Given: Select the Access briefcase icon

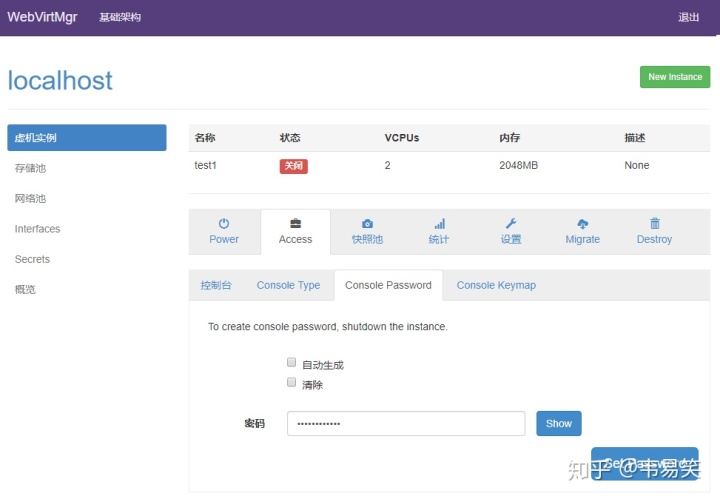Looking at the screenshot, I should coord(295,224).
